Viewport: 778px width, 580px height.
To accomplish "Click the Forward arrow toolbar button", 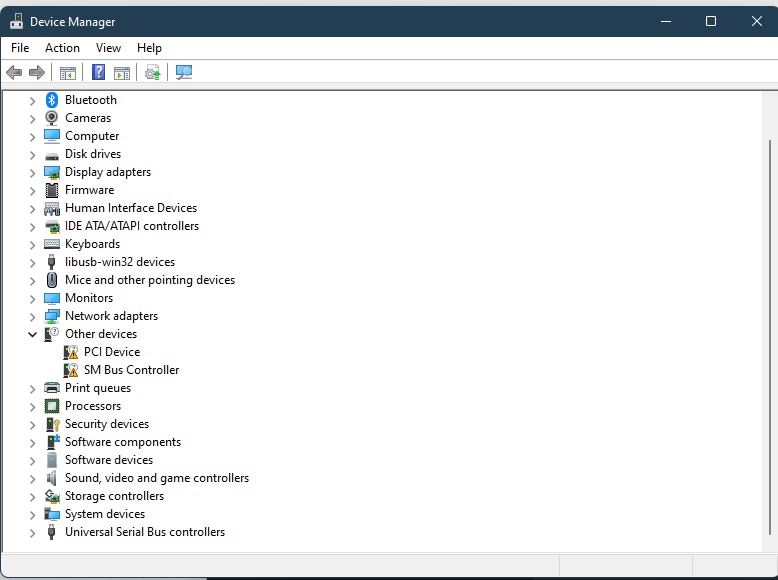I will [37, 72].
